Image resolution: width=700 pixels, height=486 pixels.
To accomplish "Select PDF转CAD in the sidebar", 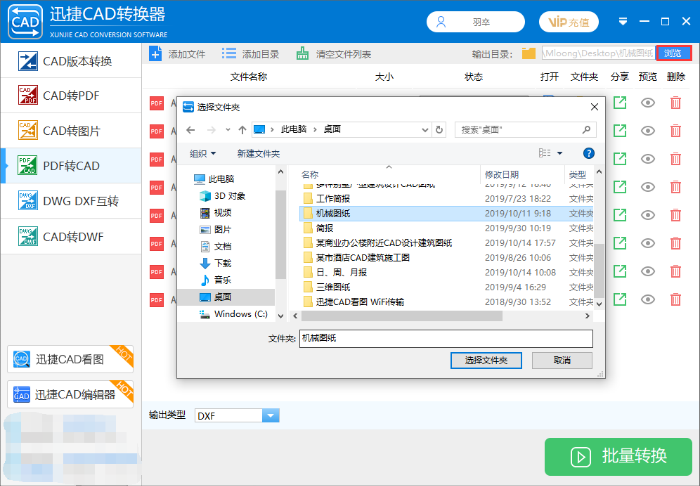I will [71, 166].
